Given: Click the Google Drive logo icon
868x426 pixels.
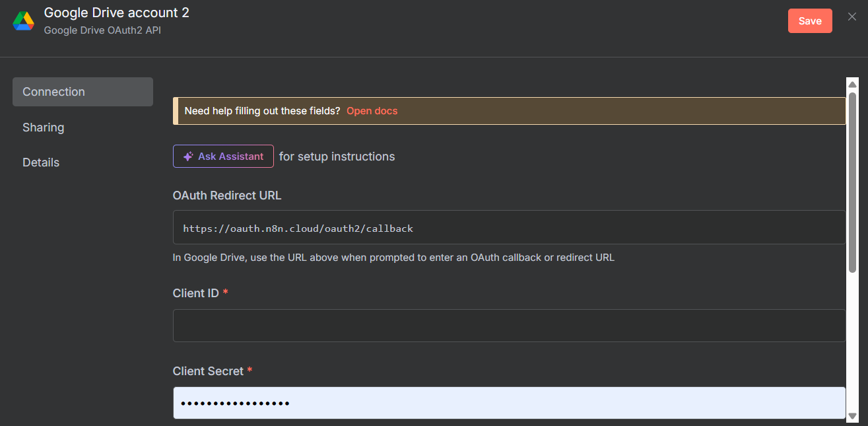Looking at the screenshot, I should pos(24,20).
